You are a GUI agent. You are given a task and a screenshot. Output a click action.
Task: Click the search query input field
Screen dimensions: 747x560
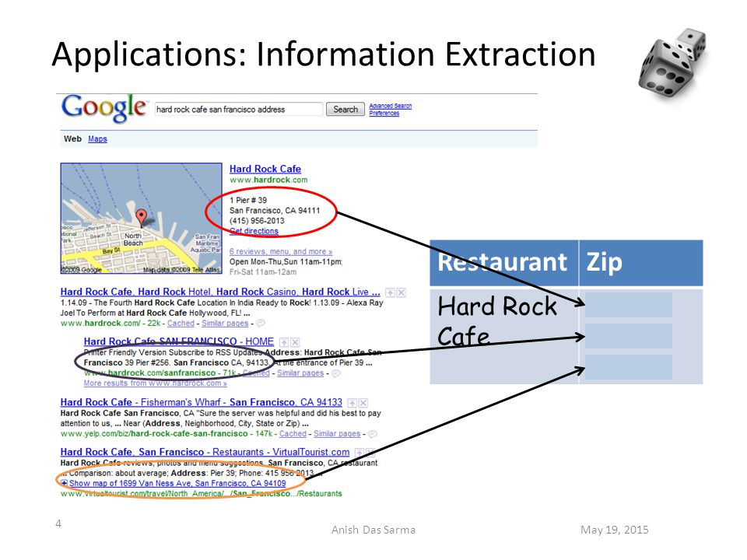238,109
